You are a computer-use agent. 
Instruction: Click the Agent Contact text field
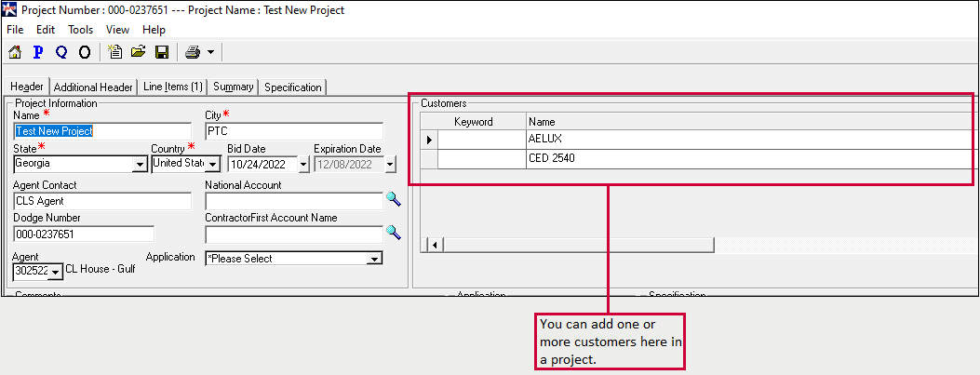[x=101, y=201]
